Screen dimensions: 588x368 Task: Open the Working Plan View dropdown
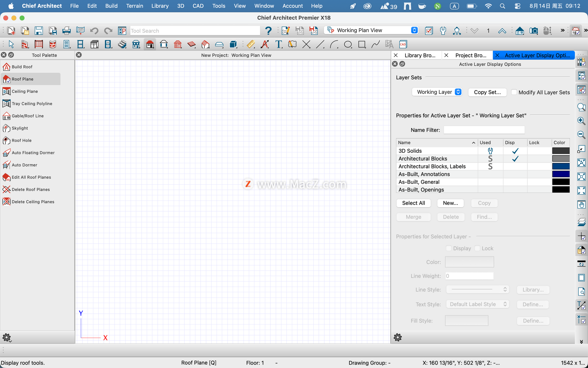tap(371, 30)
